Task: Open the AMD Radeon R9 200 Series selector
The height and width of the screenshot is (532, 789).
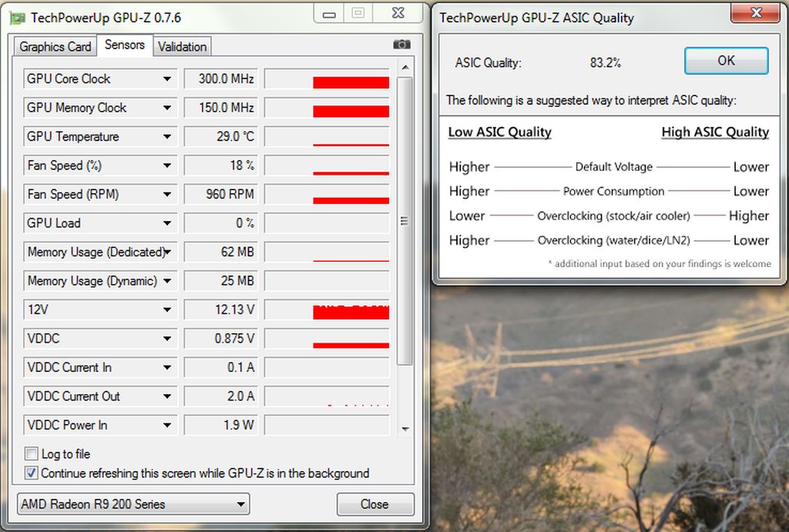Action: pyautogui.click(x=133, y=504)
